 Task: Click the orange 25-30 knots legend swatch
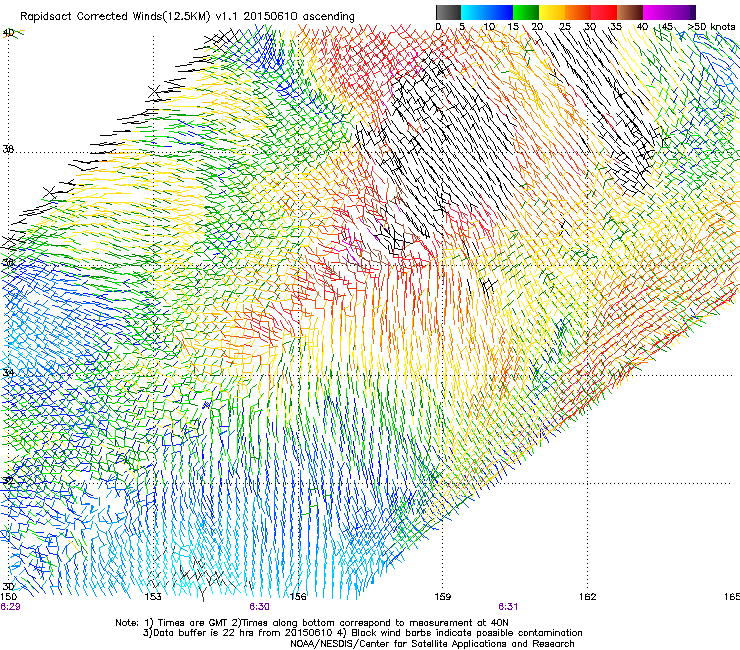click(x=578, y=12)
